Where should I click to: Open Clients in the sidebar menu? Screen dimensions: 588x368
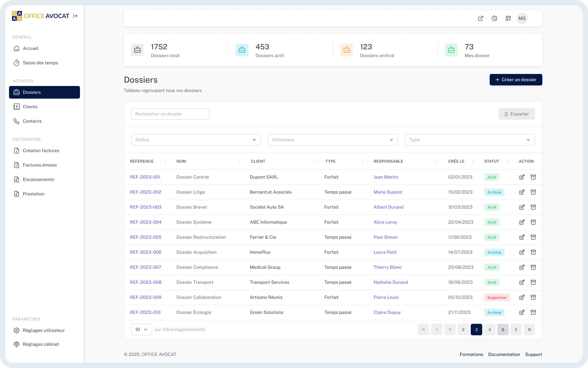(30, 107)
